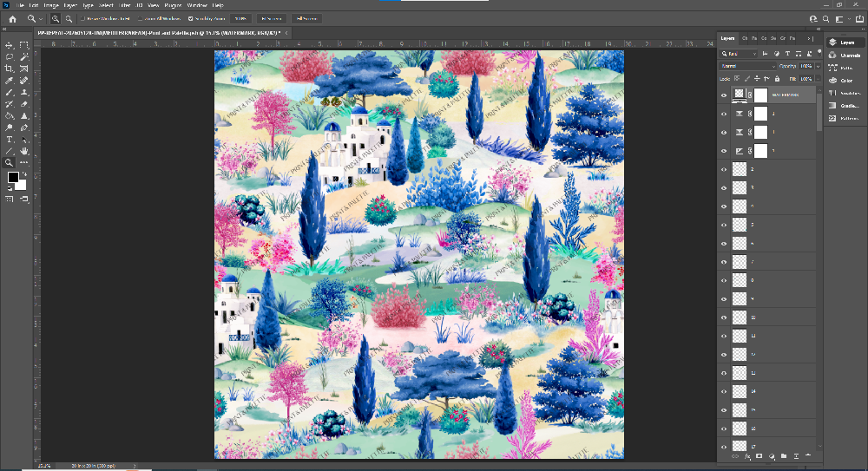868x471 pixels.
Task: Select the Healing Brush tool
Action: pyautogui.click(x=23, y=81)
